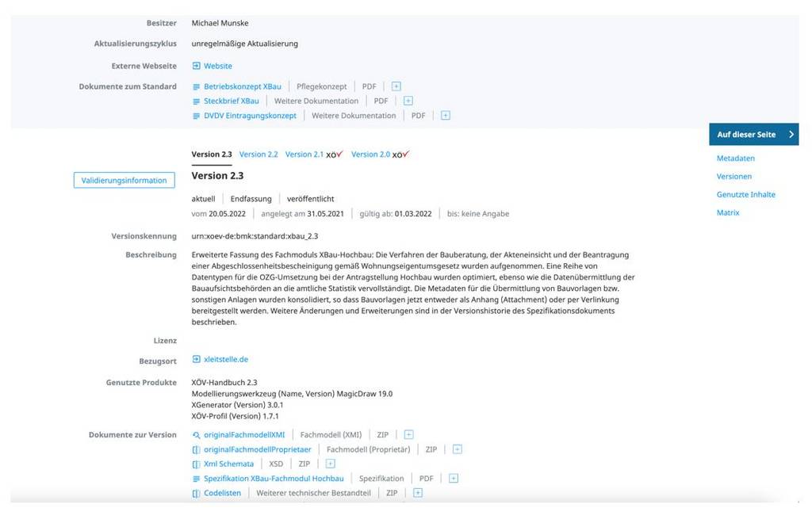812x508 pixels.
Task: Click the Validierungsinformation button
Action: (124, 180)
